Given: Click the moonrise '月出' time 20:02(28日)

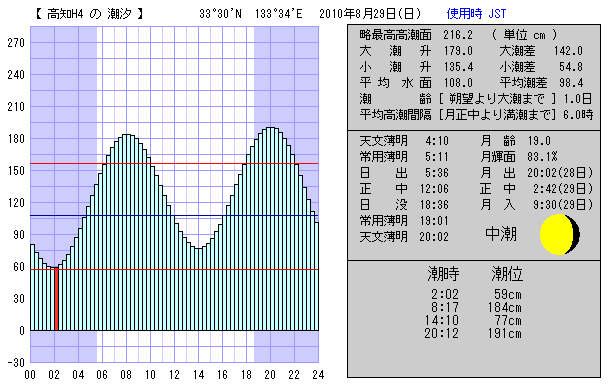Looking at the screenshot, I should click(560, 173).
